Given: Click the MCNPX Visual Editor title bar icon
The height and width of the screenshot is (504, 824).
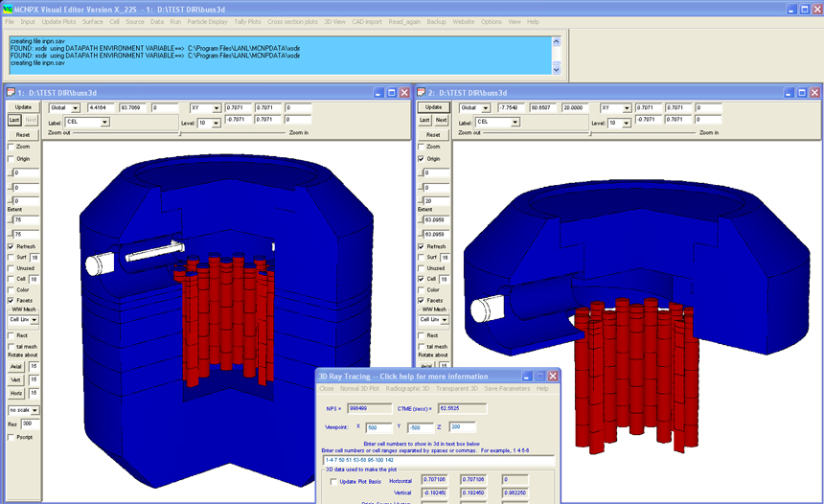Looking at the screenshot, I should pos(8,9).
